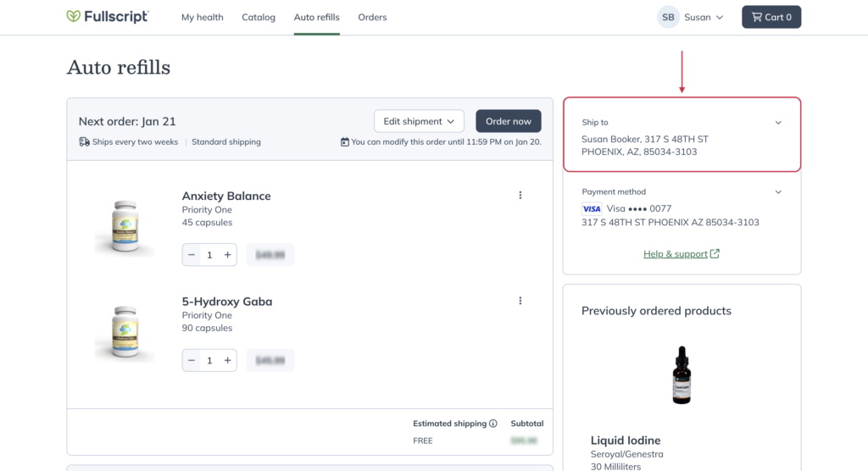Image resolution: width=868 pixels, height=471 pixels.
Task: Click the Fullscript logo
Action: [108, 17]
